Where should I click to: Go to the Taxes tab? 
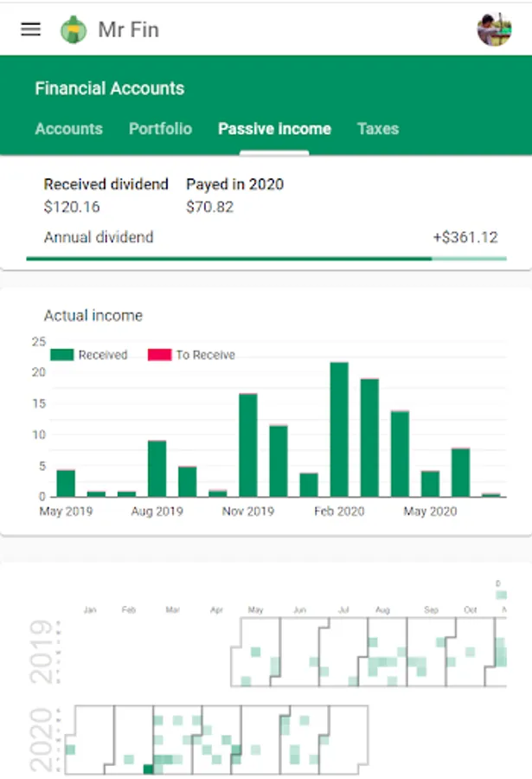377,129
